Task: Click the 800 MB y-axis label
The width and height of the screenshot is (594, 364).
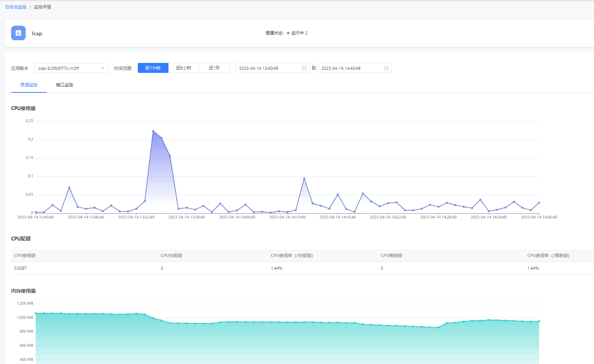Action: pyautogui.click(x=26, y=331)
